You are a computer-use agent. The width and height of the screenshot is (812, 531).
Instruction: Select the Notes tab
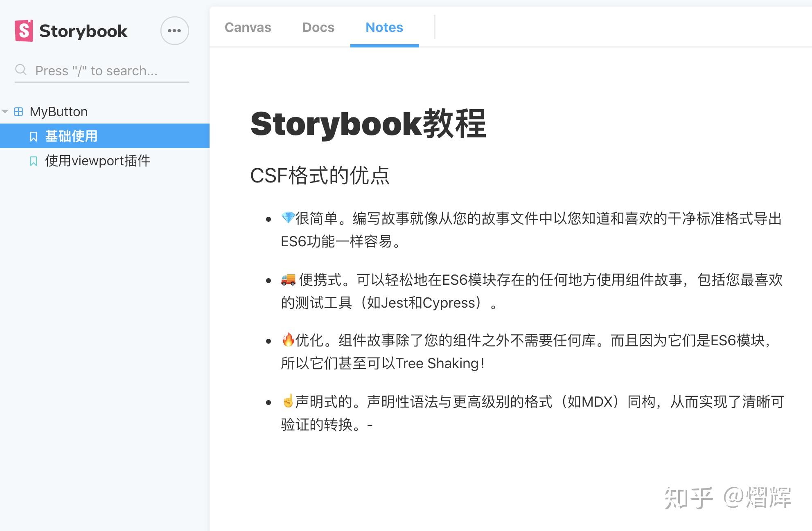pos(384,27)
